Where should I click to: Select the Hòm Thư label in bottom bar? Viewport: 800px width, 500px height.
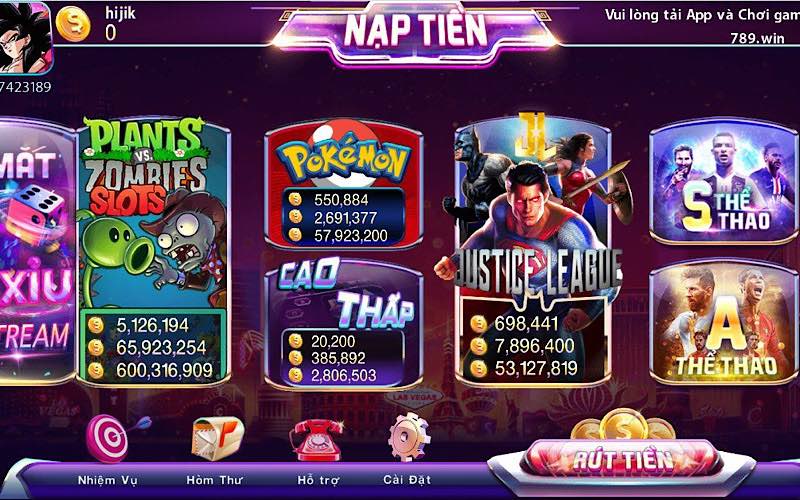click(214, 480)
